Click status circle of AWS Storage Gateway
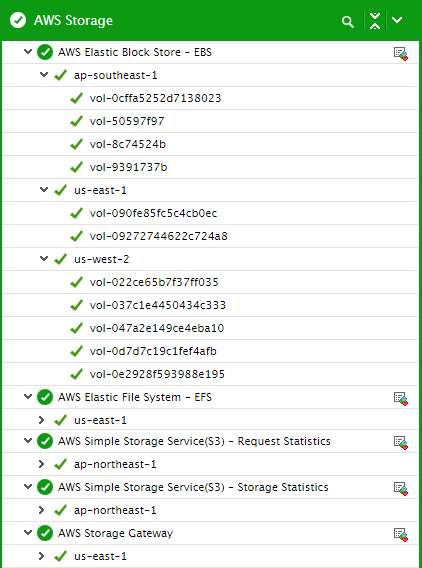This screenshot has width=422, height=568. (x=45, y=533)
